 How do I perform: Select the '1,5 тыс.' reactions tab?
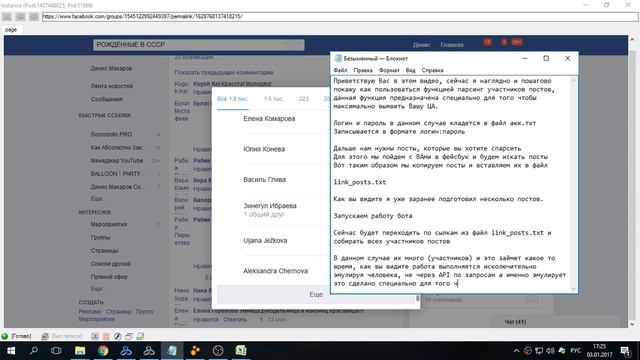coord(273,99)
